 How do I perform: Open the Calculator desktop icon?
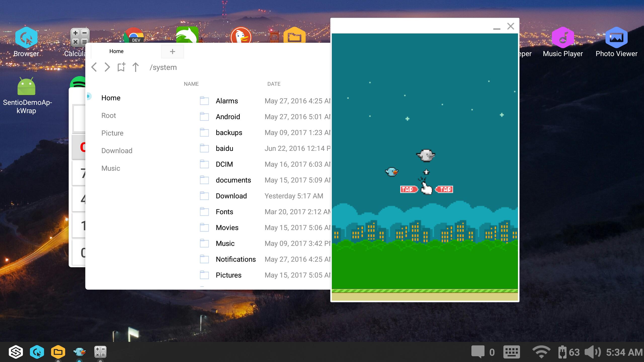(80, 38)
